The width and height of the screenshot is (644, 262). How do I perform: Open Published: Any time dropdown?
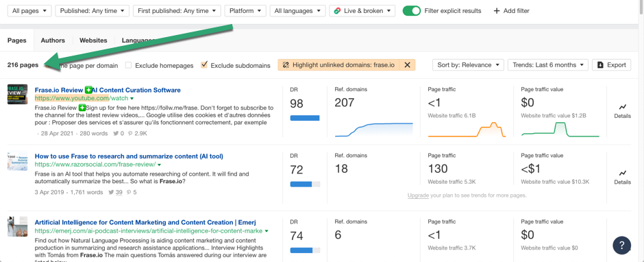(x=92, y=11)
